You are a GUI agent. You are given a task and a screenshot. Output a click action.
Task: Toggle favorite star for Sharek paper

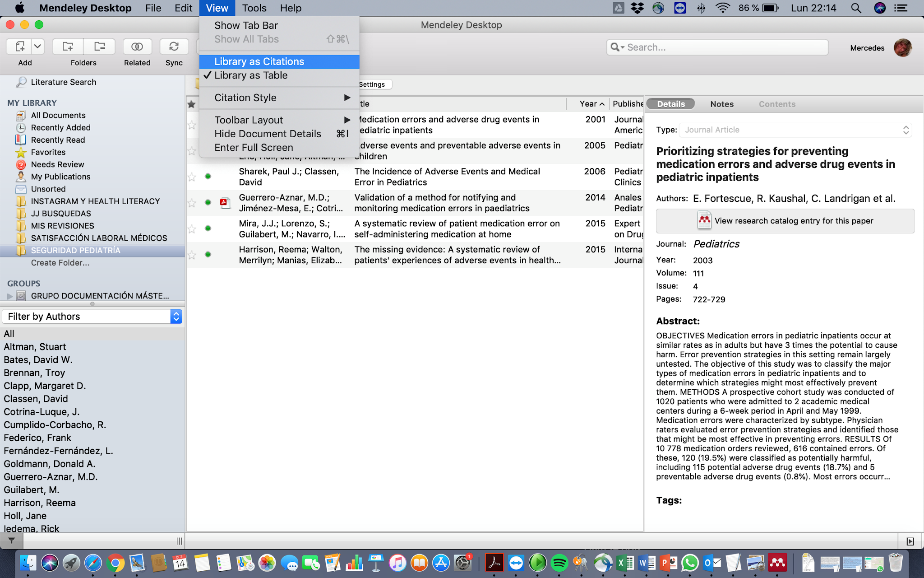(x=192, y=177)
